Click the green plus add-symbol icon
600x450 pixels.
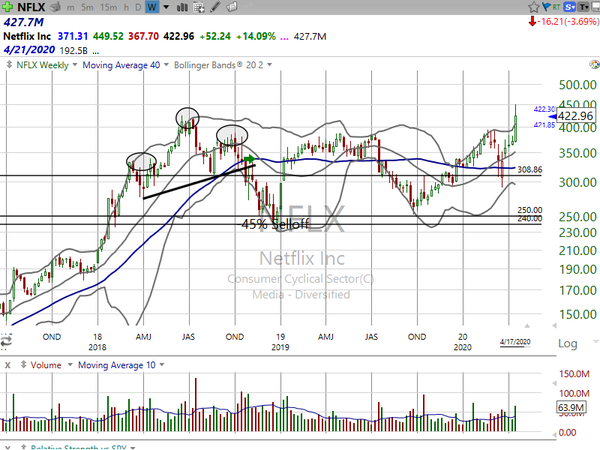7,7
